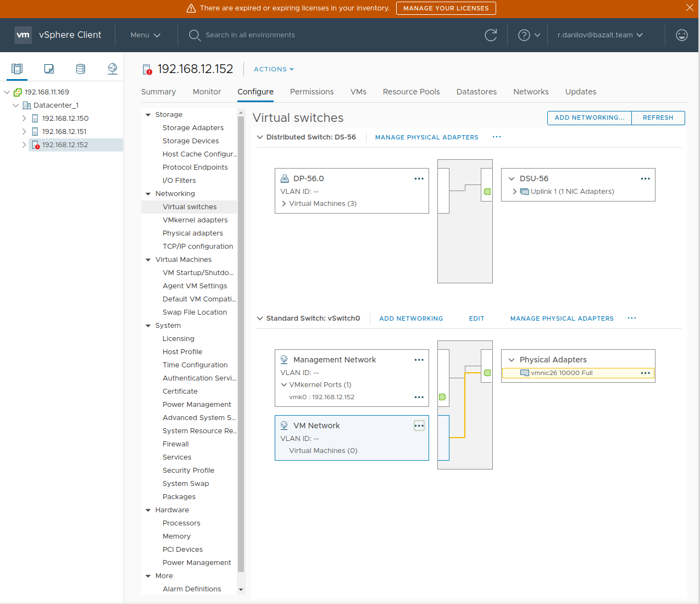Image resolution: width=700 pixels, height=604 pixels.
Task: Collapse the Networking settings group
Action: click(x=148, y=194)
